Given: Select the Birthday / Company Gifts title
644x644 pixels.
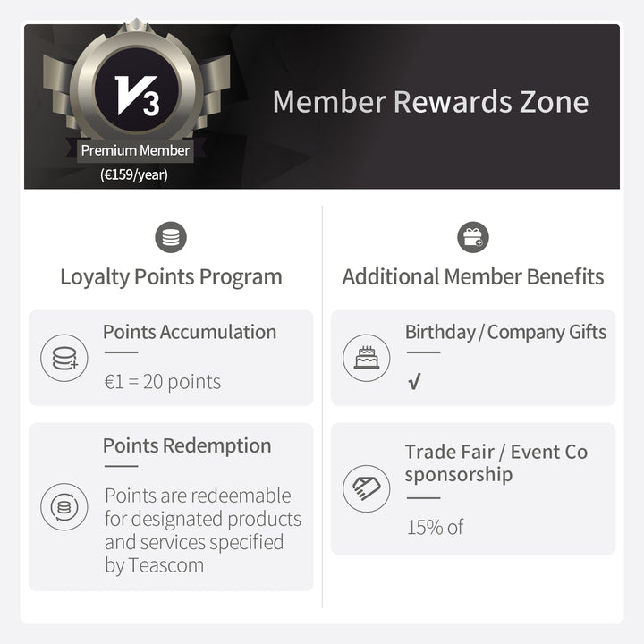Looking at the screenshot, I should point(505,332).
